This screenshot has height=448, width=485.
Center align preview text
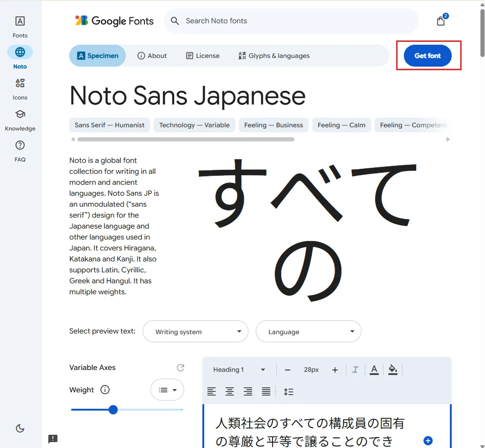click(230, 391)
